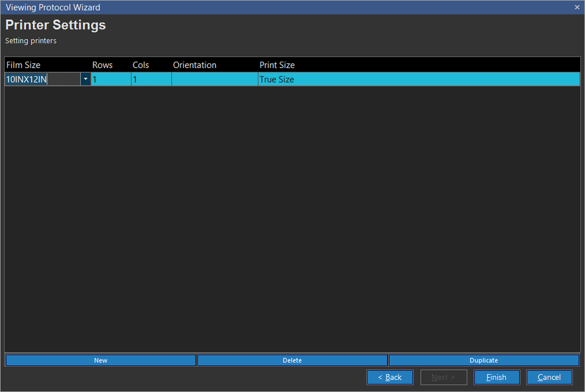585x392 pixels.
Task: Cancel the wizard
Action: [x=549, y=377]
